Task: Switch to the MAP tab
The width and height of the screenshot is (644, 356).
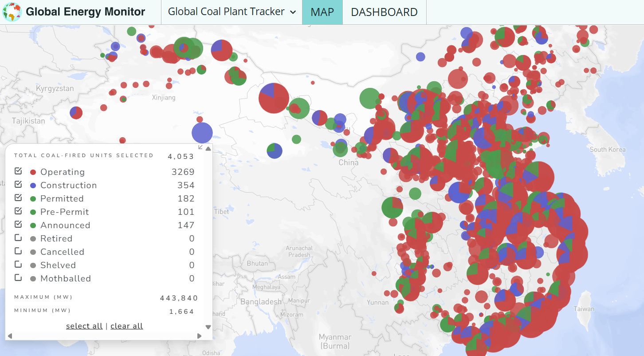Action: (322, 12)
